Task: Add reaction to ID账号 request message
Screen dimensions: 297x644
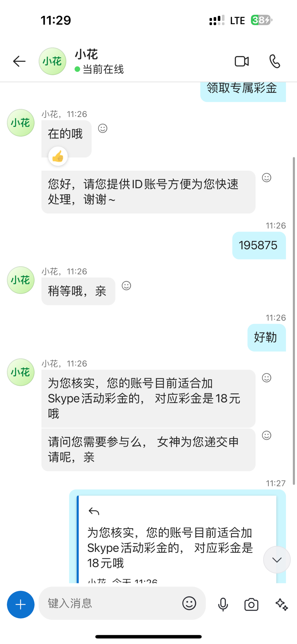Action: point(266,177)
